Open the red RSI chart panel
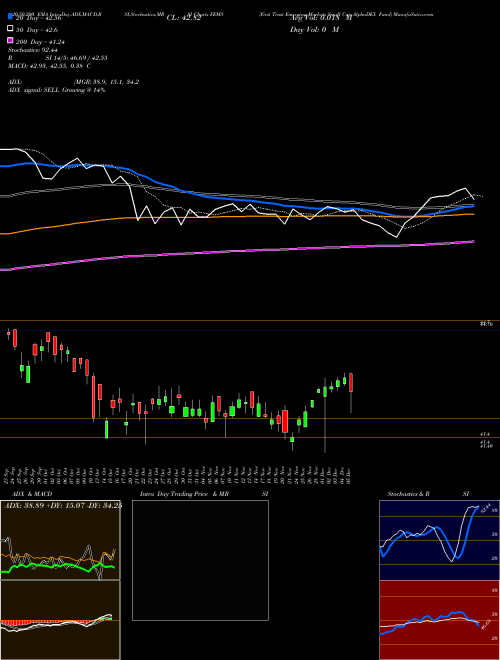 click(x=439, y=620)
